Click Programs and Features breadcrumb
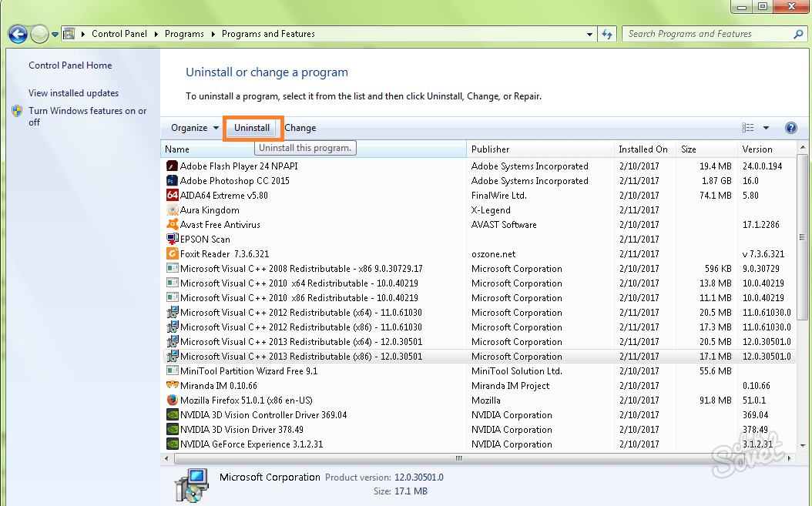Viewport: 812px width, 506px height. click(x=268, y=34)
